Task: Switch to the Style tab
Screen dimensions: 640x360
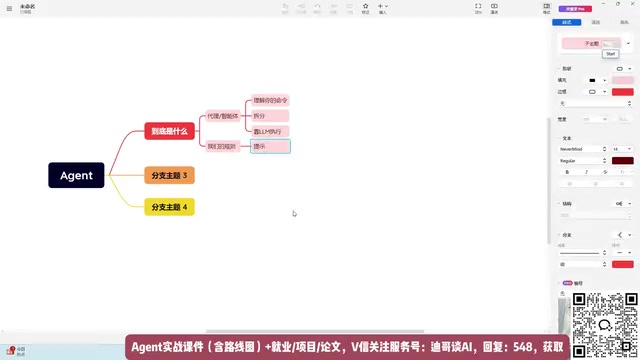Action: (567, 22)
